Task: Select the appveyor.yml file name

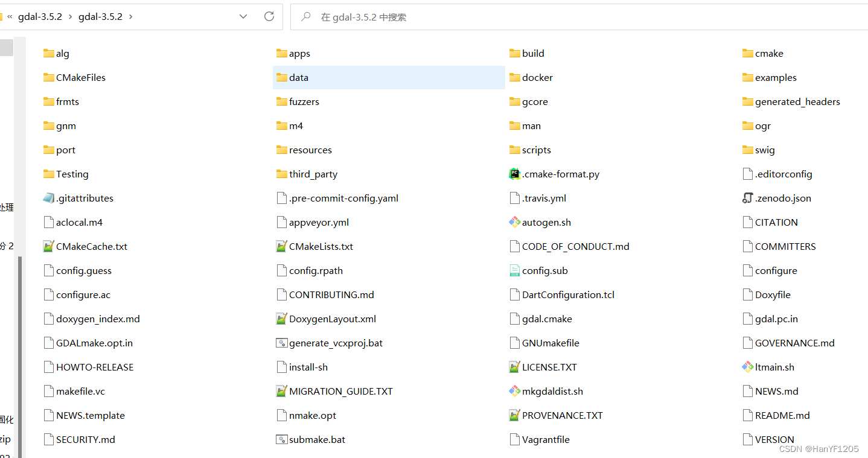Action: (x=319, y=222)
